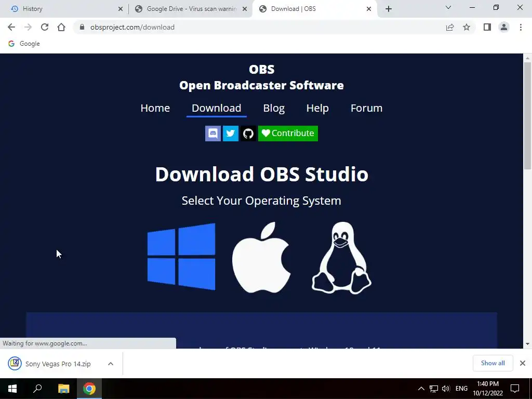Open the Forum nav item
Screen dimensions: 532x399
[x=366, y=108]
